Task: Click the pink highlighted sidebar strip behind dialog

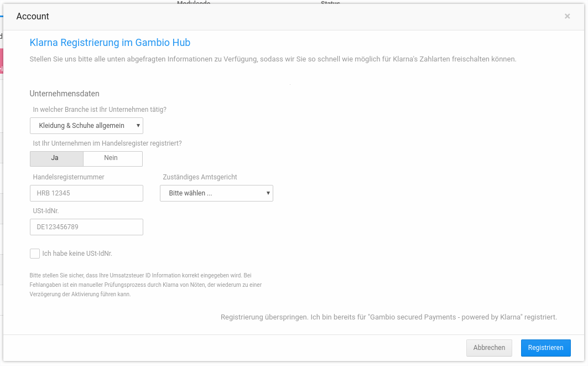Action: (x=2, y=61)
